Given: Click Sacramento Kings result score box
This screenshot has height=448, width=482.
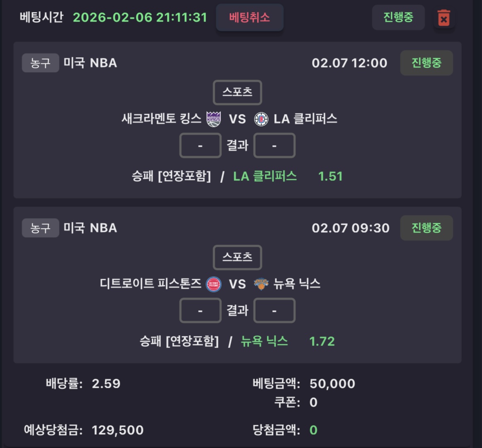Looking at the screenshot, I should (200, 146).
